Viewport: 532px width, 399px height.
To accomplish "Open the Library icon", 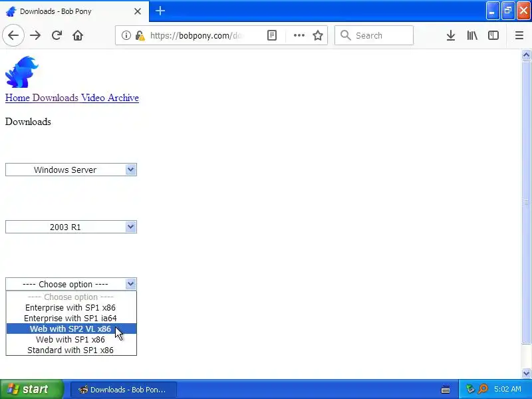I will pyautogui.click(x=472, y=35).
